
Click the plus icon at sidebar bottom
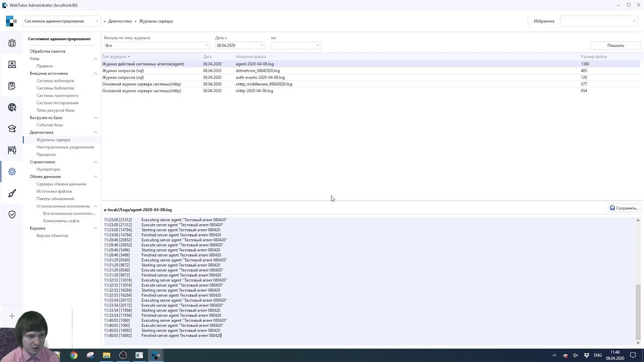pos(12,316)
